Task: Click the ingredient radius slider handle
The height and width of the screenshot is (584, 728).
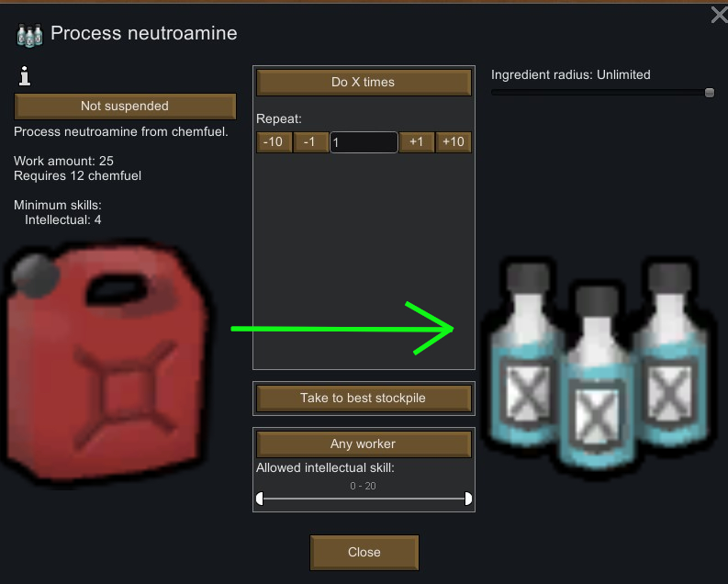Action: click(709, 93)
